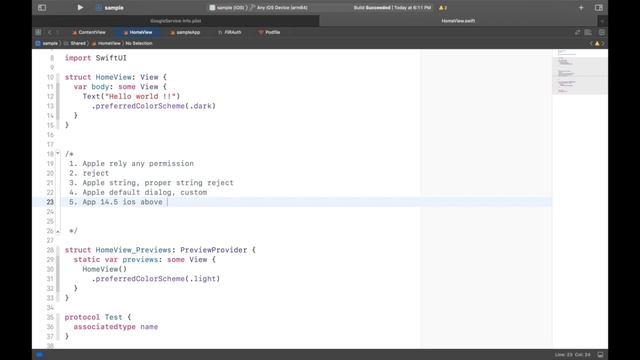Open FIRAuth editor tab
Image resolution: width=640 pixels, height=360 pixels.
point(230,32)
